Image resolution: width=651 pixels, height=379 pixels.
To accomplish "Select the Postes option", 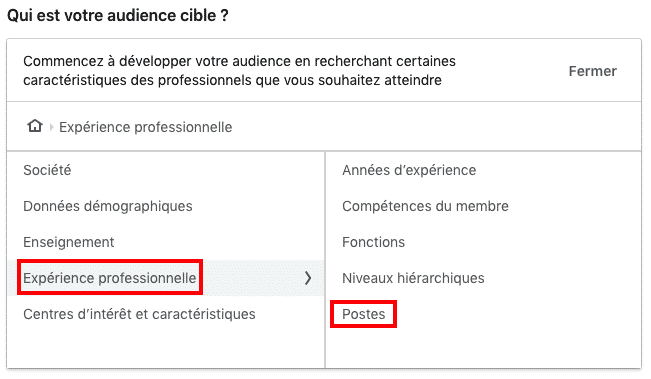I will (x=364, y=314).
